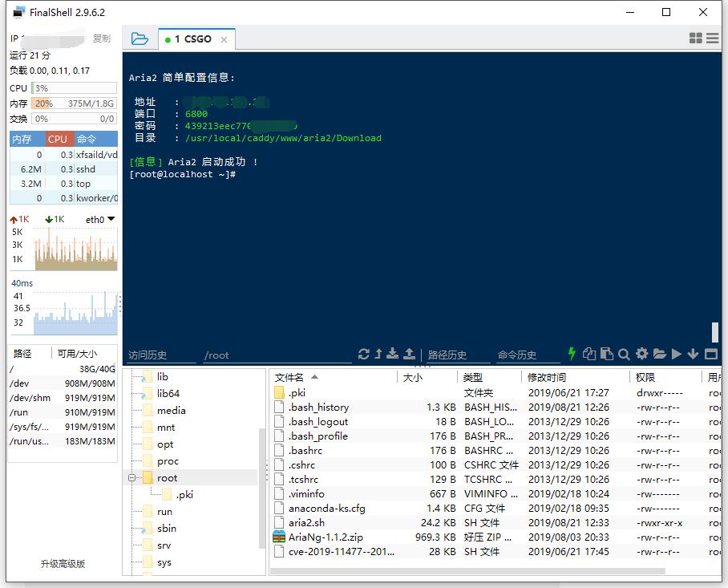Click the file list horizontal scrollbar

pyautogui.click(x=467, y=571)
